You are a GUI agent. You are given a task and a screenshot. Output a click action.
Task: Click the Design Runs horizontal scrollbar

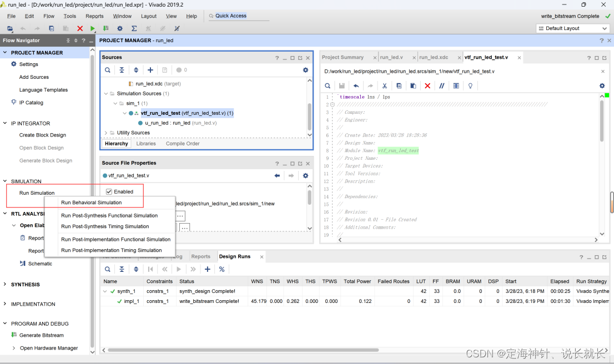tap(243, 350)
